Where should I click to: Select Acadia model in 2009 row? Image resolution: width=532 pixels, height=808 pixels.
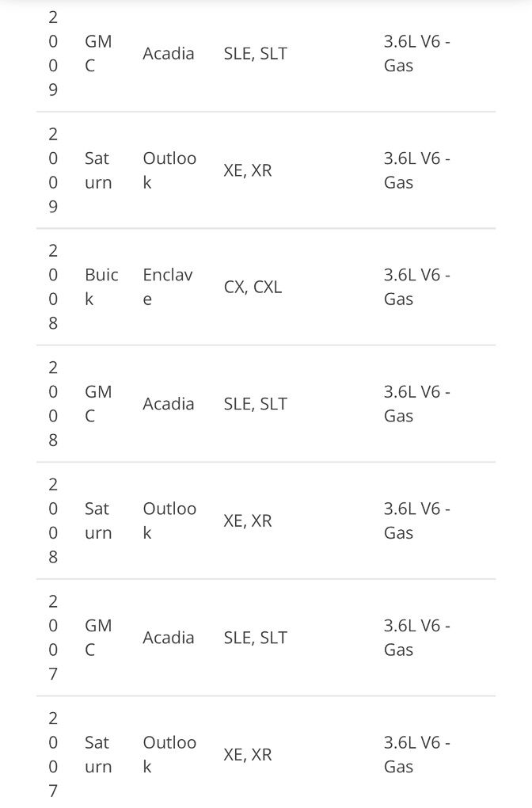click(169, 53)
